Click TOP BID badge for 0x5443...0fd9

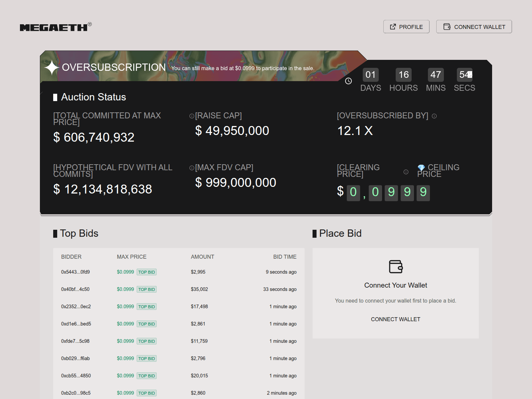click(147, 272)
